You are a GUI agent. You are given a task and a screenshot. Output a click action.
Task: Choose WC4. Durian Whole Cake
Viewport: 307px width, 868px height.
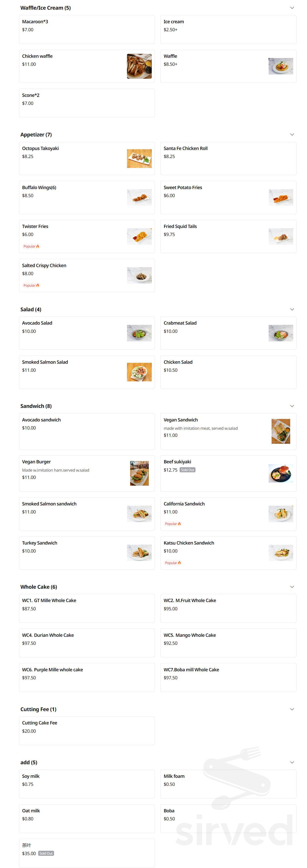pos(87,643)
